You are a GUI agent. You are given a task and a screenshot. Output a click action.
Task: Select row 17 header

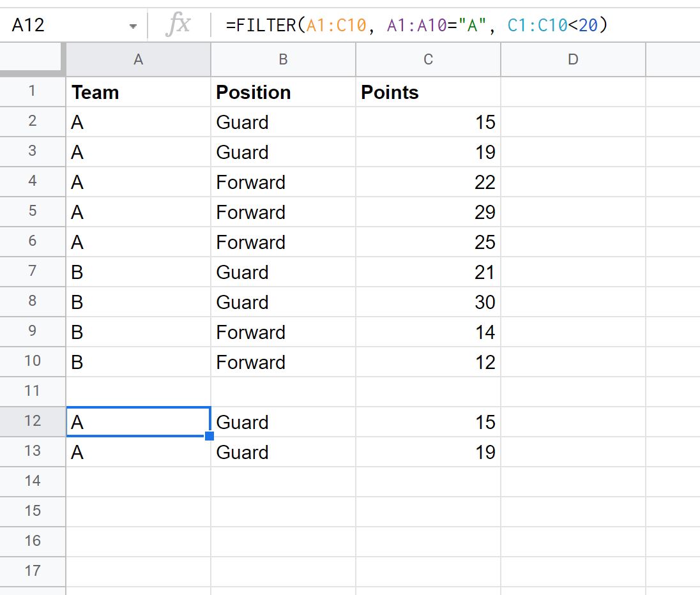(x=32, y=571)
